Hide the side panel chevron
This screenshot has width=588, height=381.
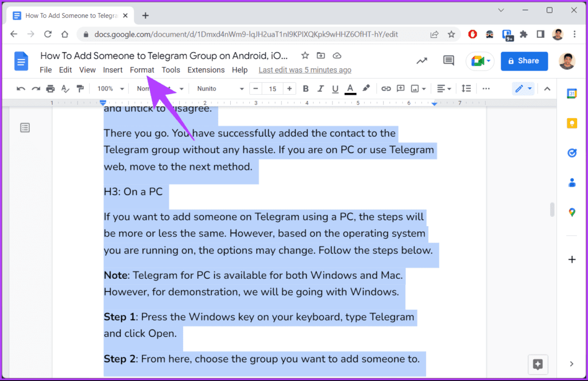[x=571, y=364]
